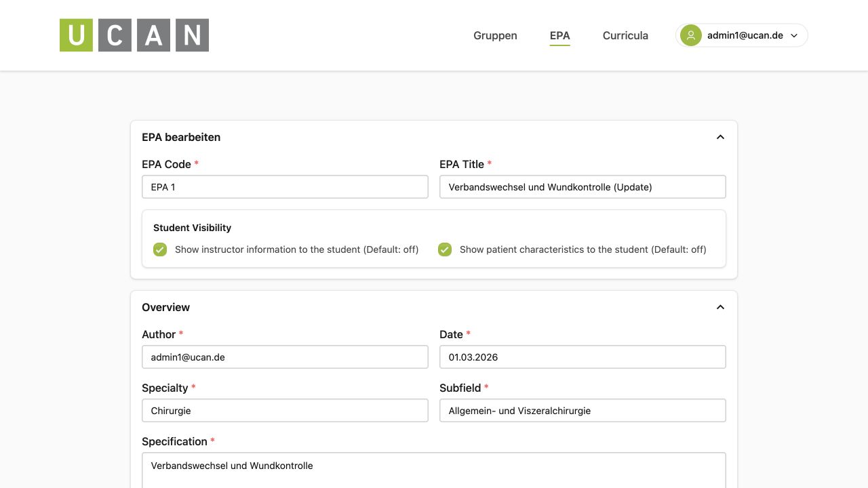Click the Author input field
868x488 pixels.
coord(285,357)
